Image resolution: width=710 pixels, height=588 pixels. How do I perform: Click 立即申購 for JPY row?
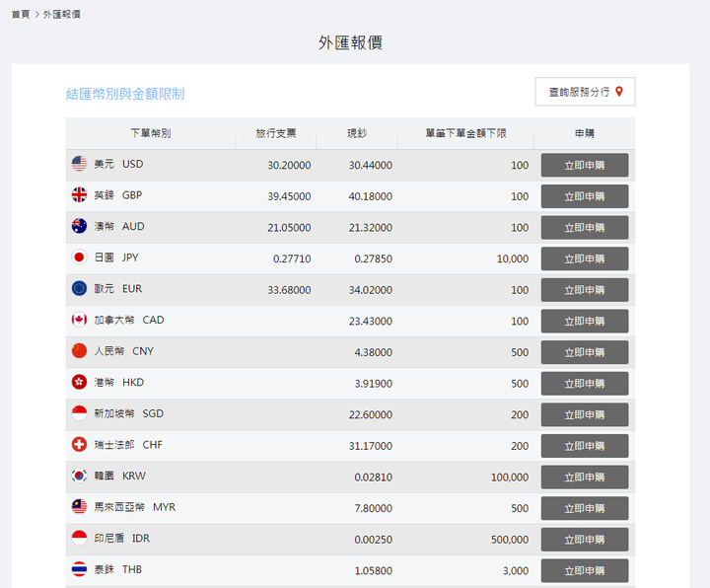tap(585, 259)
